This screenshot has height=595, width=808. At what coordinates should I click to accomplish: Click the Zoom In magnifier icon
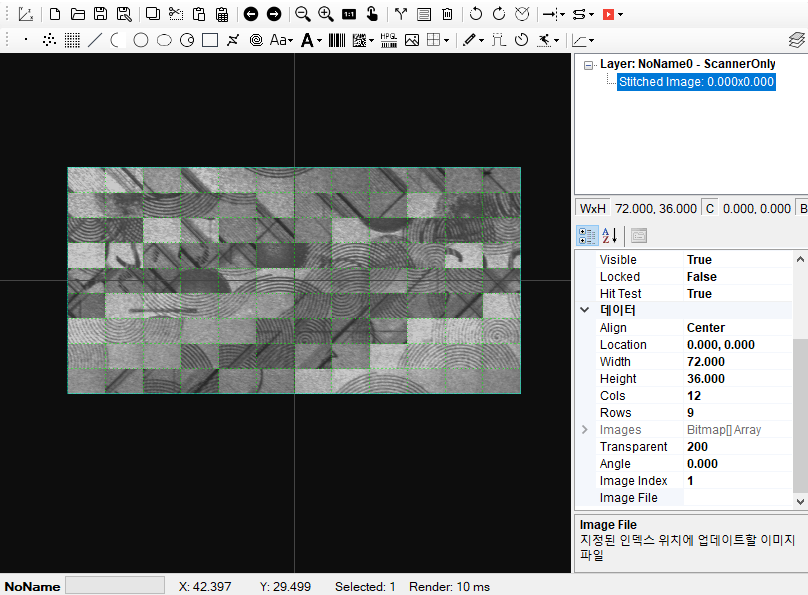[325, 14]
